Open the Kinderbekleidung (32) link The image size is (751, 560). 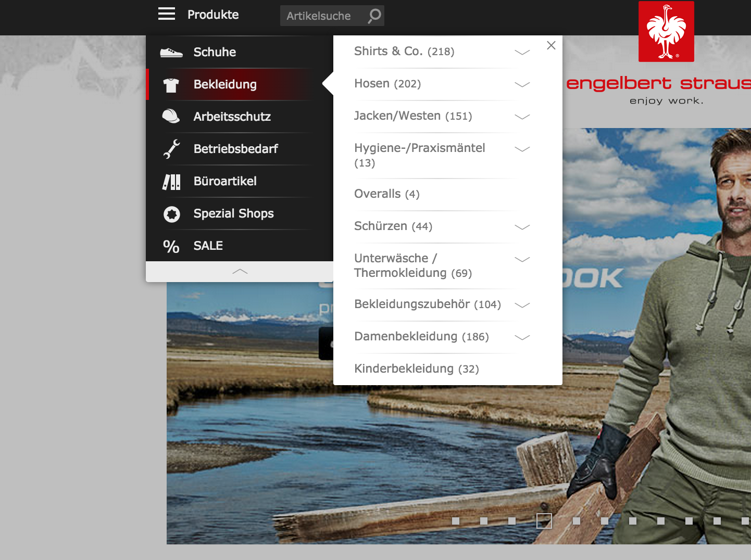pyautogui.click(x=416, y=369)
